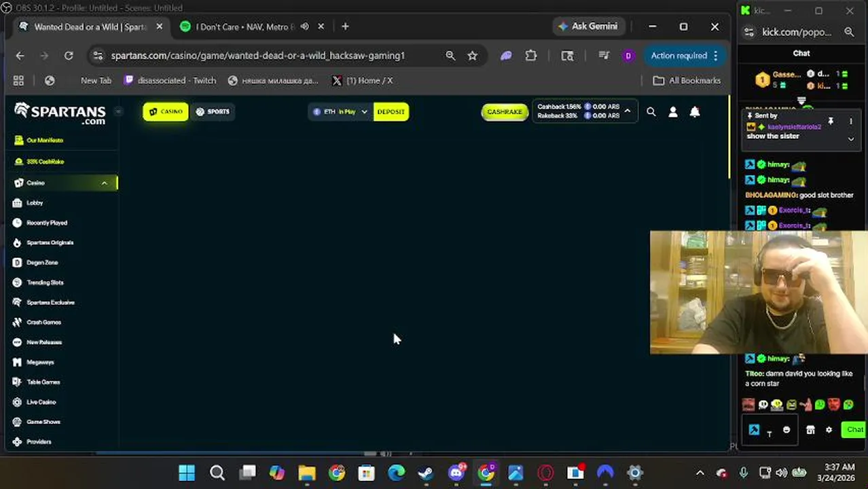Viewport: 868px width, 489px height.
Task: Open notifications bell icon
Action: [695, 112]
